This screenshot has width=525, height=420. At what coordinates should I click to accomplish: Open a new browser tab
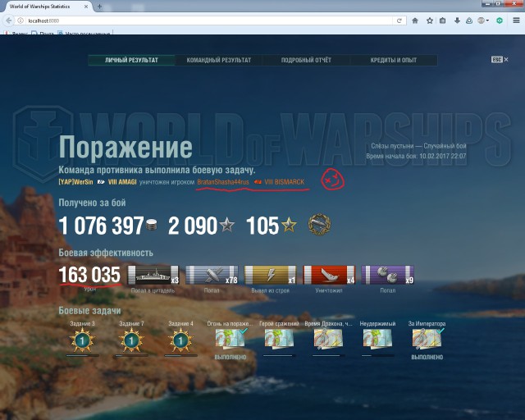click(99, 7)
